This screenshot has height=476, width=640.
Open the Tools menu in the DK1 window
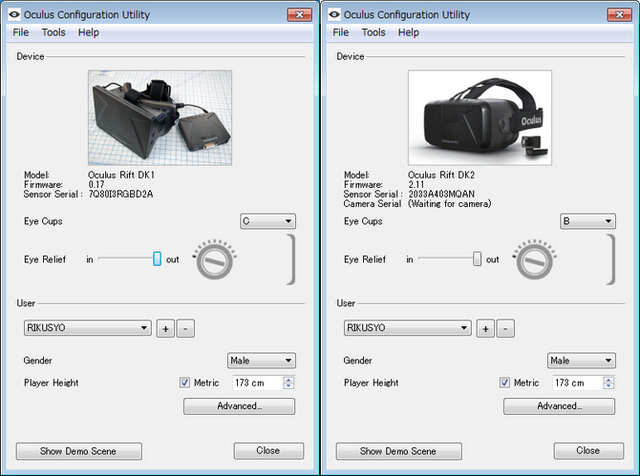pyautogui.click(x=53, y=32)
